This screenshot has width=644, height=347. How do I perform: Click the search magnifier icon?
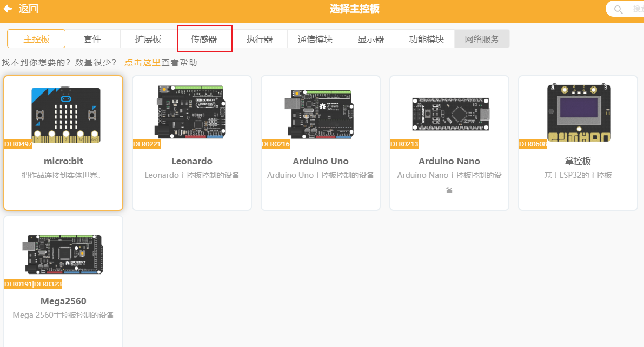coord(618,9)
